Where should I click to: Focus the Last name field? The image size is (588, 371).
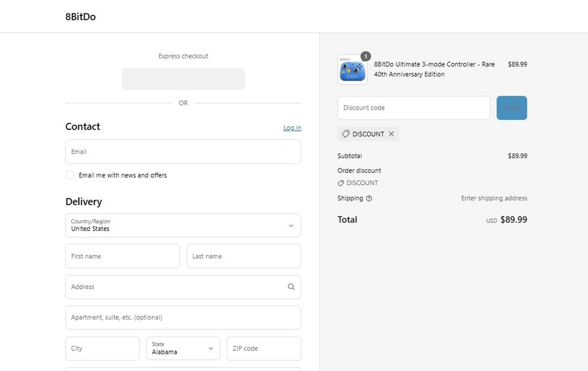tap(244, 256)
